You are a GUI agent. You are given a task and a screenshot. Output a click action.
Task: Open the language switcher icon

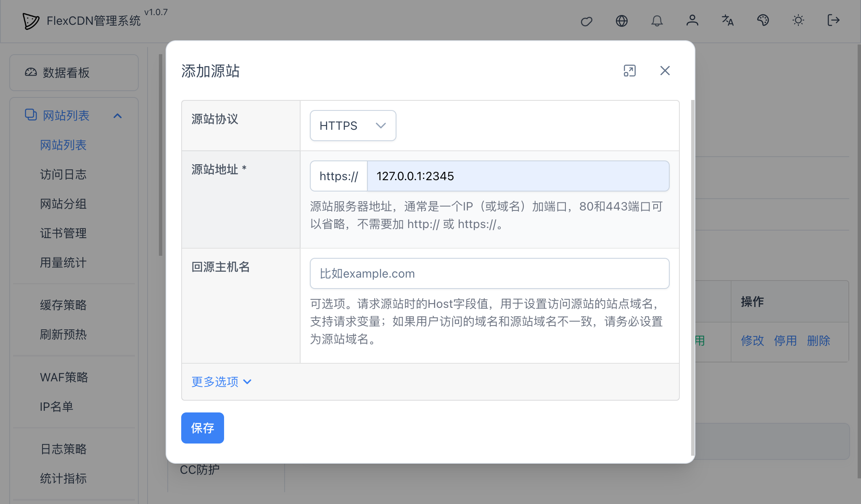point(727,21)
